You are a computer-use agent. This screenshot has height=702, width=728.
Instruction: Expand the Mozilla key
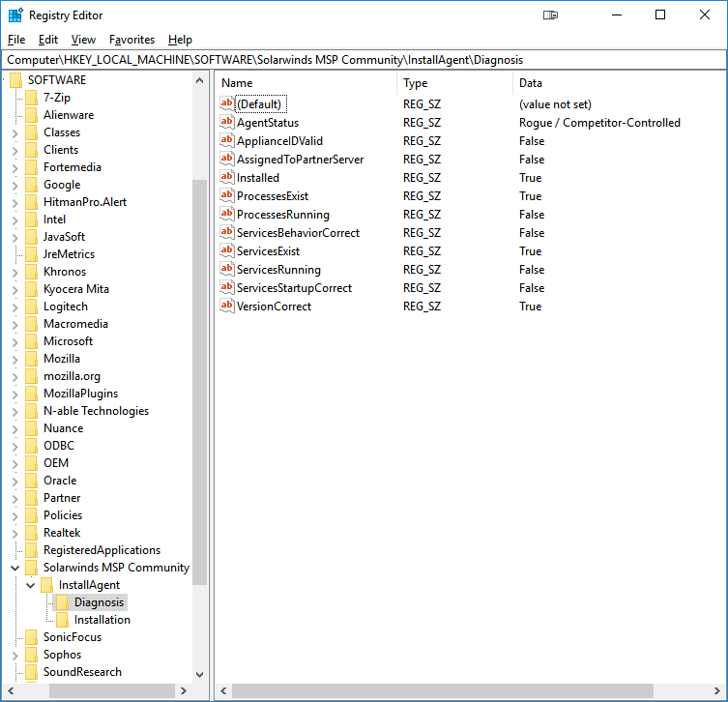tap(15, 360)
